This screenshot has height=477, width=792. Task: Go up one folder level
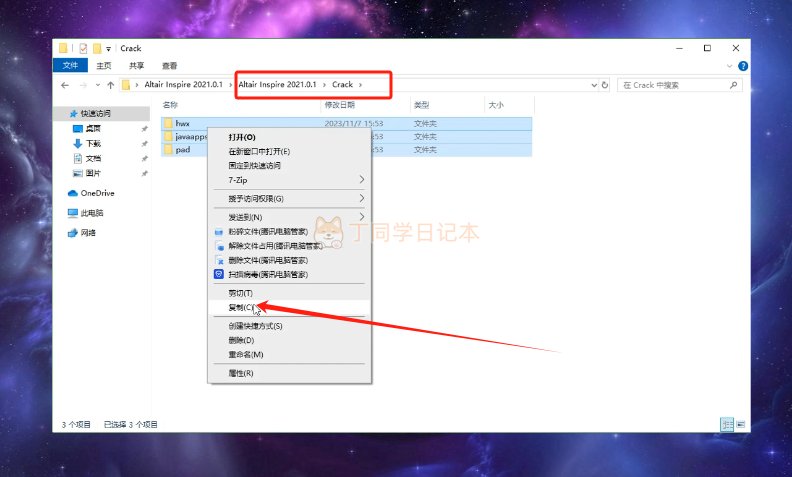110,85
